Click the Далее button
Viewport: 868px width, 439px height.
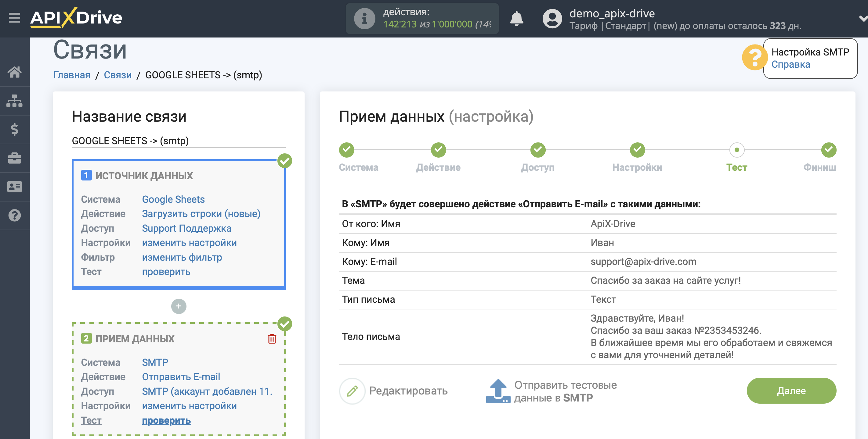pos(791,391)
